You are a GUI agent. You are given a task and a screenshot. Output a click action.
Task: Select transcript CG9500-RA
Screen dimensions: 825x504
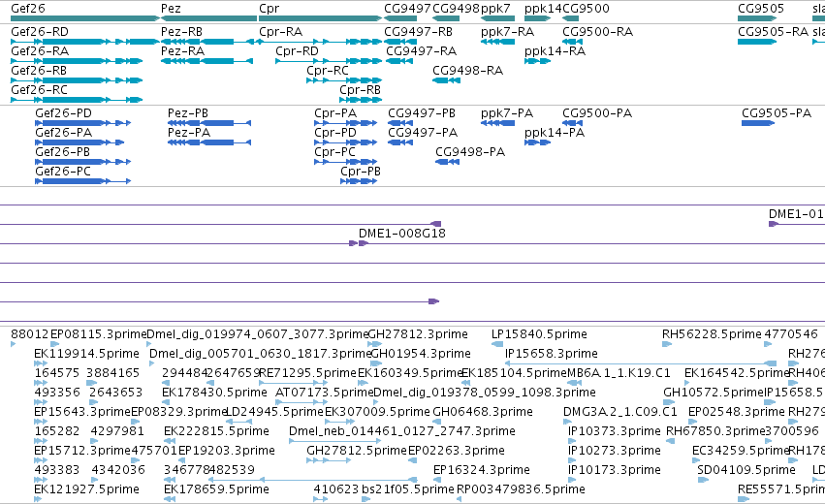[572, 42]
